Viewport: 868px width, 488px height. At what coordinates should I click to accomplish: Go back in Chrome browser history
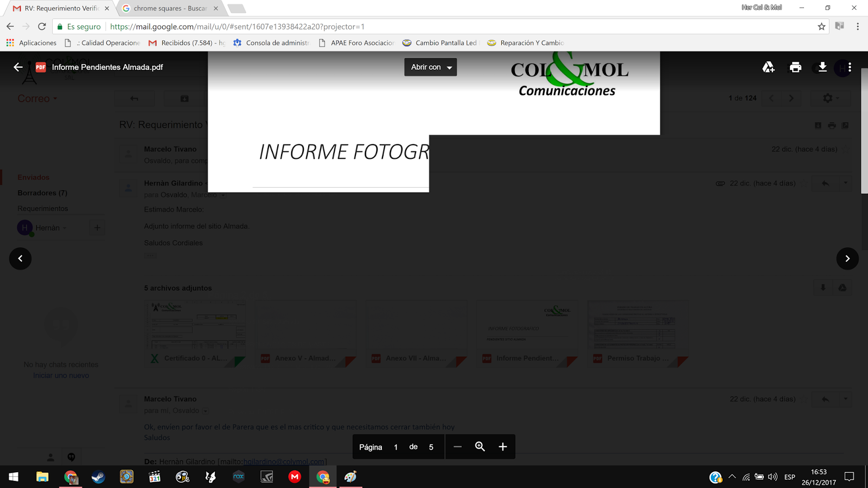(x=10, y=27)
